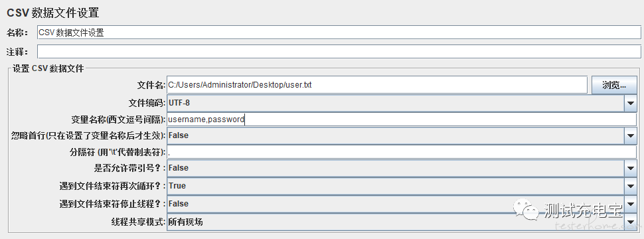Click the empty 注释 comment field
The image size is (644, 239).
[x=339, y=51]
